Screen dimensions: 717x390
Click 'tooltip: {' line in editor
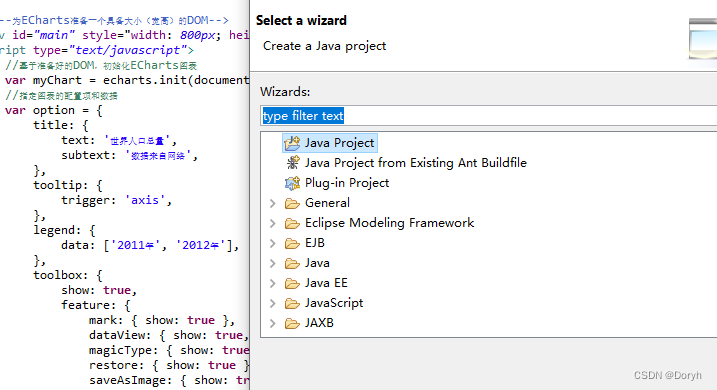[68, 185]
